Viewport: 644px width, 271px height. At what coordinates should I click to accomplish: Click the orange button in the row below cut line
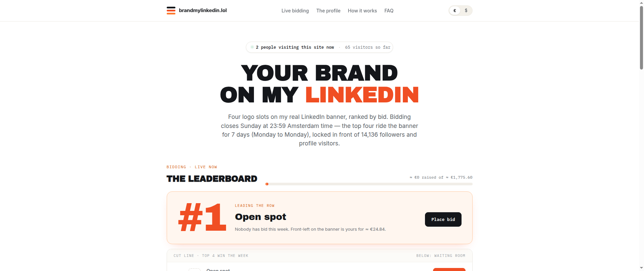[449, 270]
